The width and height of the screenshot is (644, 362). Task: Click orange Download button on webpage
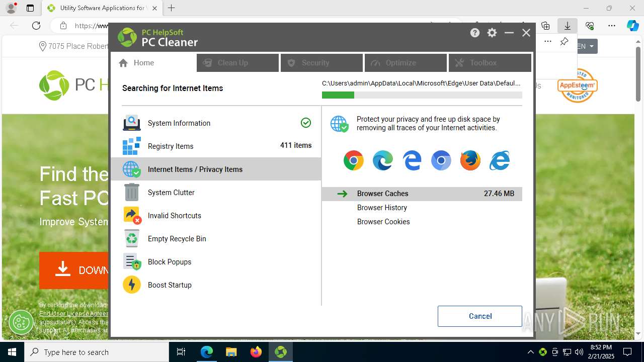click(x=74, y=270)
